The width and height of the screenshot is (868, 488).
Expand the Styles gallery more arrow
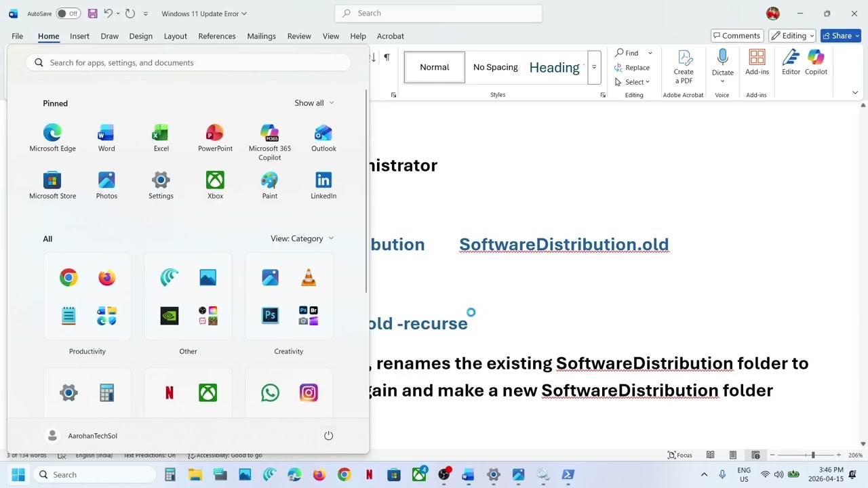coord(594,67)
